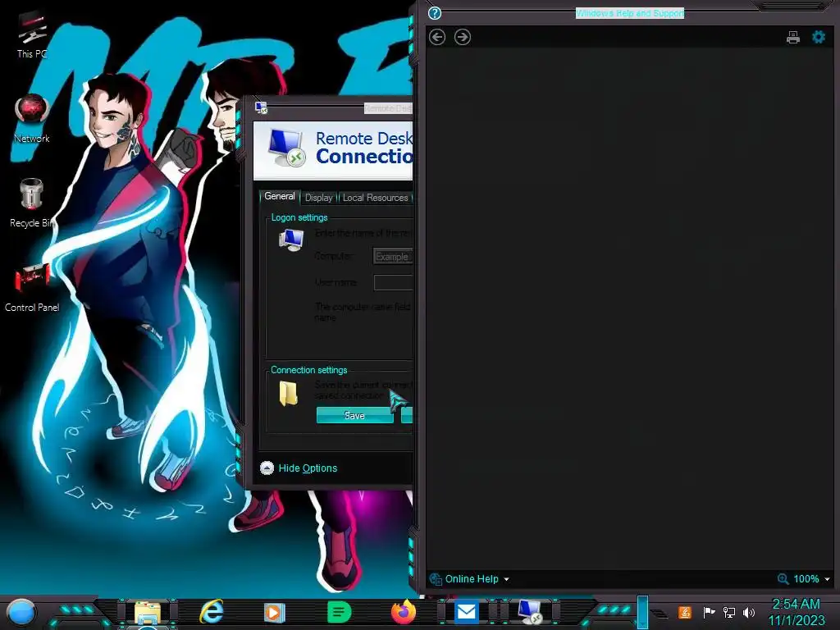Select the General tab
The height and width of the screenshot is (630, 840).
(280, 197)
